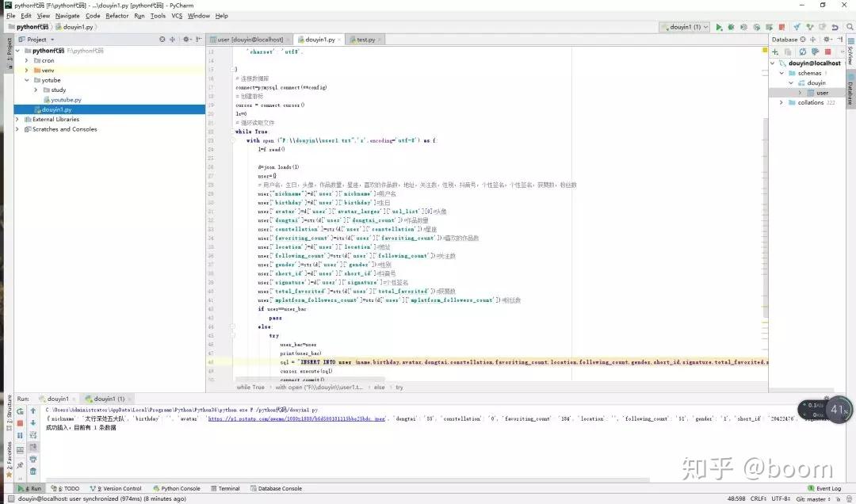
Task: Stop database operation red square icon
Action: pyautogui.click(x=827, y=52)
